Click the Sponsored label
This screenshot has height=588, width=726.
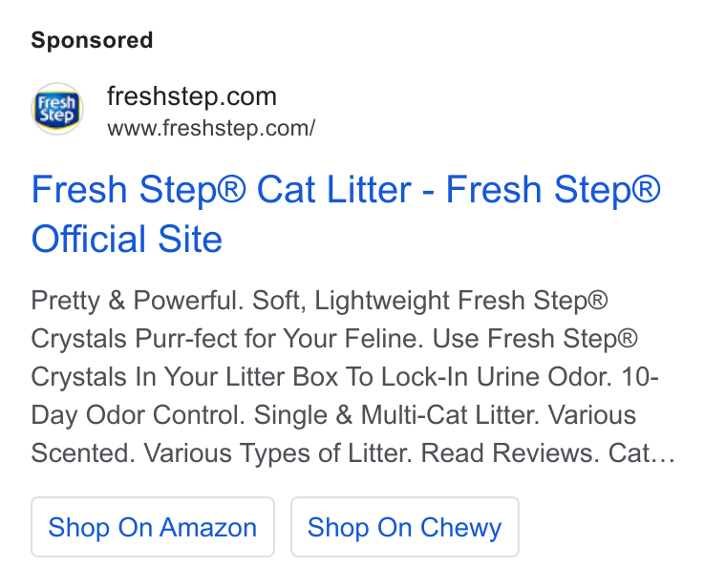(x=92, y=40)
